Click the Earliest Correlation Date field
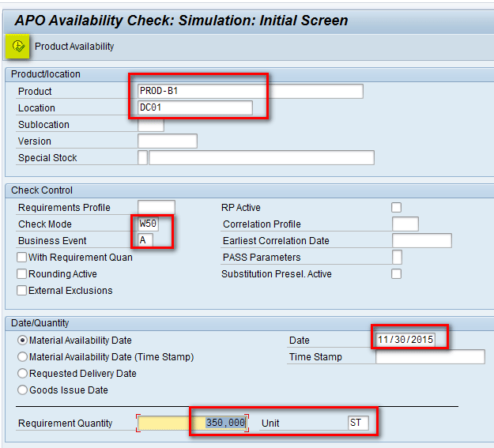The height and width of the screenshot is (448, 494). 422,241
